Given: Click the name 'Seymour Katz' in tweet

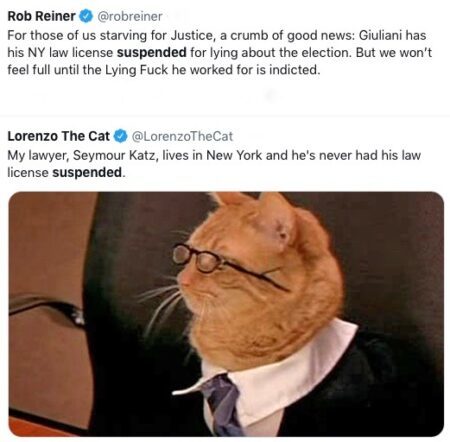Looking at the screenshot, I should coord(114,155).
